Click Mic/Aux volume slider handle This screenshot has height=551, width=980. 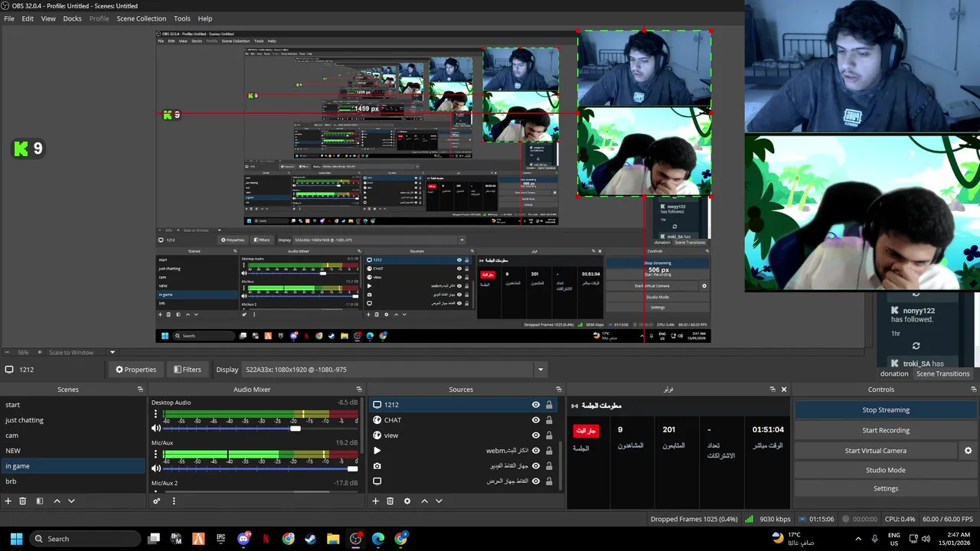tap(352, 468)
